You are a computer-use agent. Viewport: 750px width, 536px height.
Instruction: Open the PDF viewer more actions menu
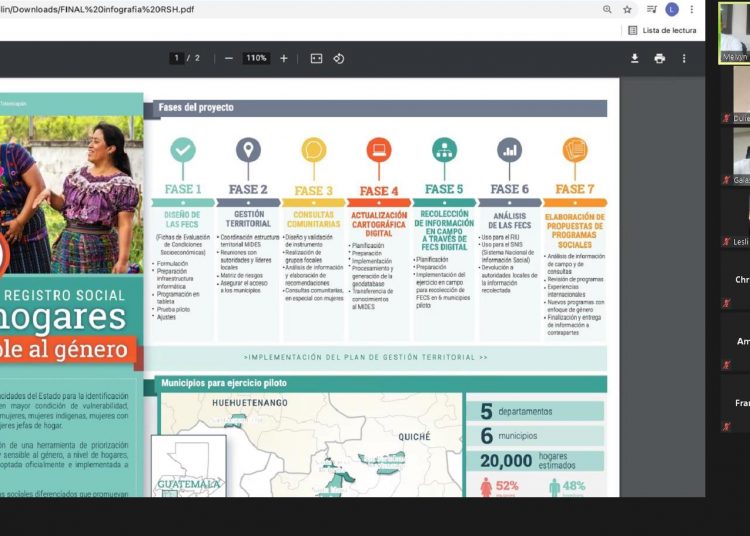(684, 59)
